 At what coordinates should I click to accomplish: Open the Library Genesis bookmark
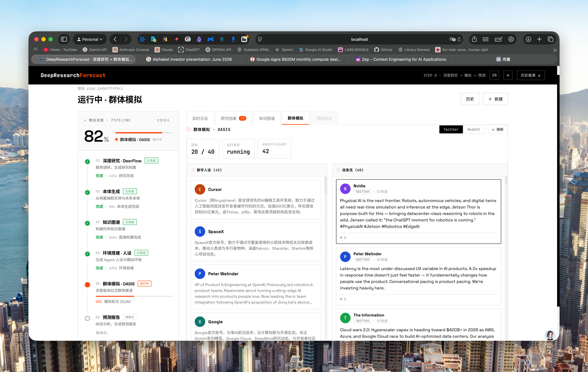(414, 50)
